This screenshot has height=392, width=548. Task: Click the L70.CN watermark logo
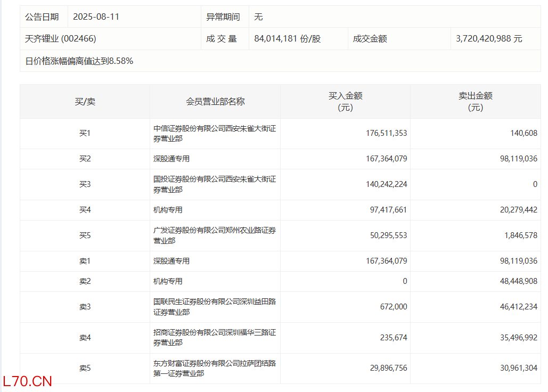coord(27,381)
